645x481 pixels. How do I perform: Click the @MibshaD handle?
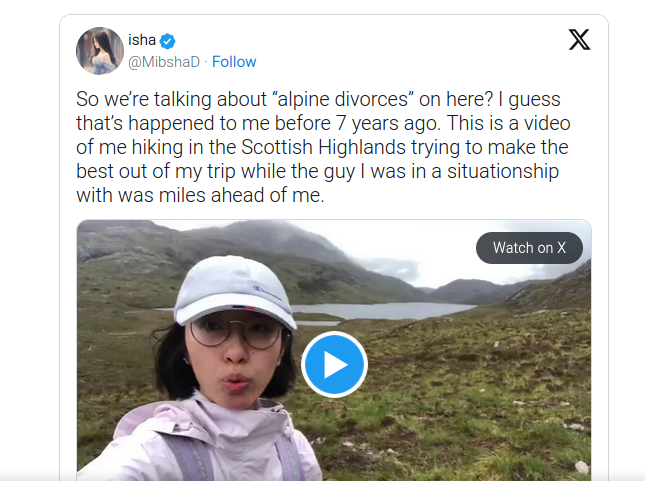pyautogui.click(x=164, y=62)
